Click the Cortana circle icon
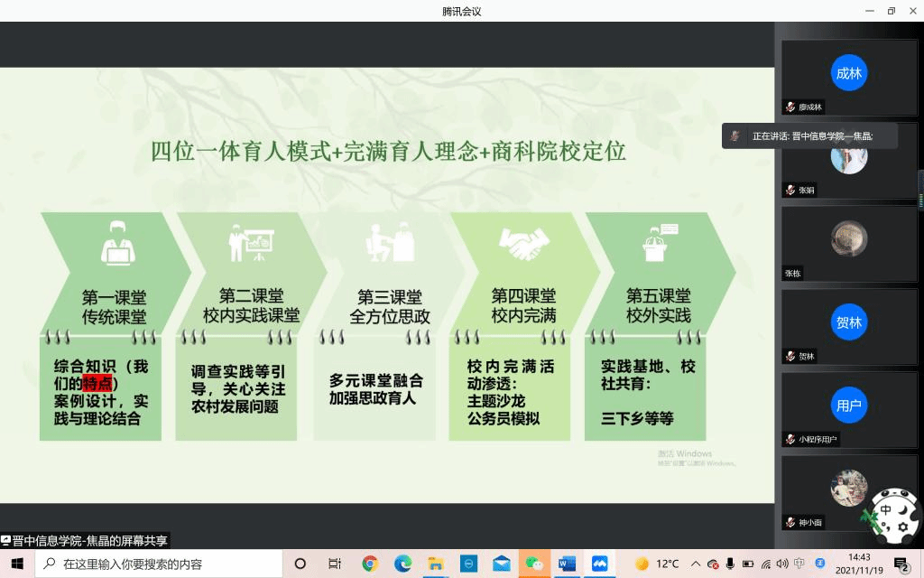Image resolution: width=924 pixels, height=578 pixels. click(x=300, y=564)
